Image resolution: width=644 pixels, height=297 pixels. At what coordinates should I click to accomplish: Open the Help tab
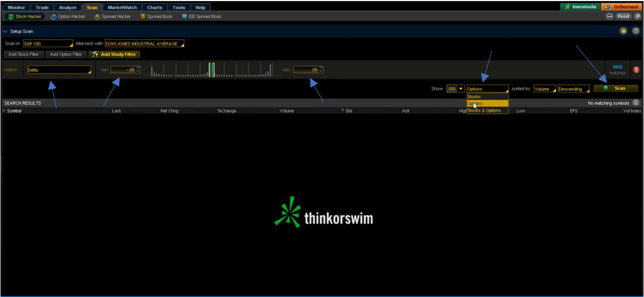(x=201, y=8)
